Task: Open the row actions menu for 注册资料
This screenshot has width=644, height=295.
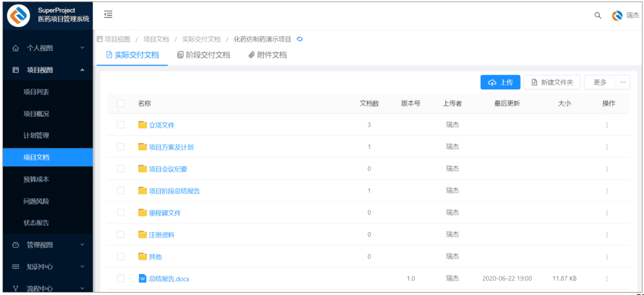Action: (607, 235)
